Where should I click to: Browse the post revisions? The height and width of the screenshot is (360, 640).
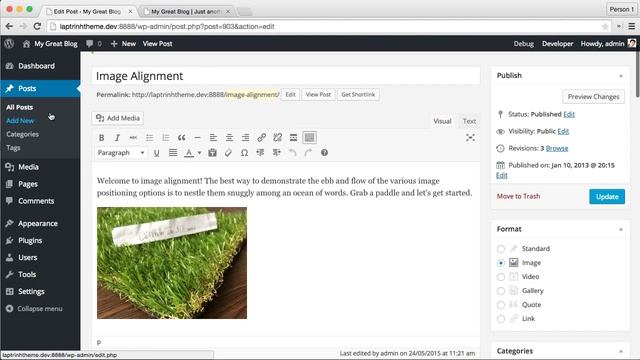[x=557, y=148]
